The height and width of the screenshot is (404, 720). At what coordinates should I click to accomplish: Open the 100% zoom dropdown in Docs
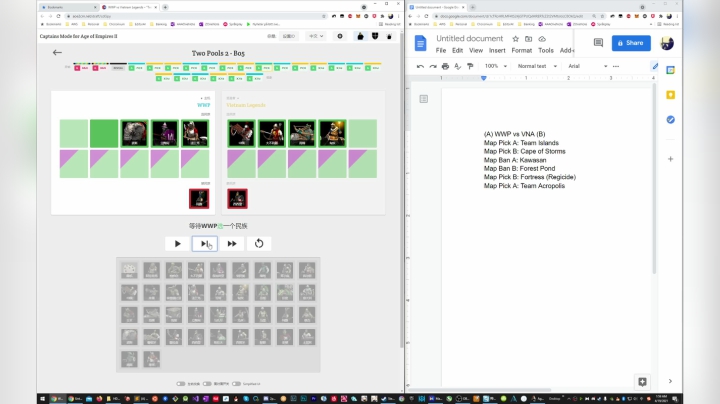click(x=495, y=66)
